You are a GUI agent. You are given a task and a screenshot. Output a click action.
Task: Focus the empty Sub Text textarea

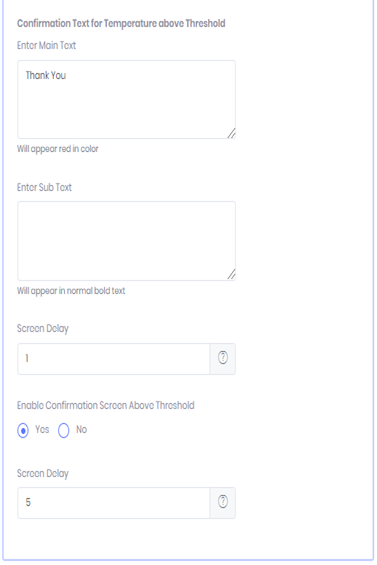click(x=127, y=241)
